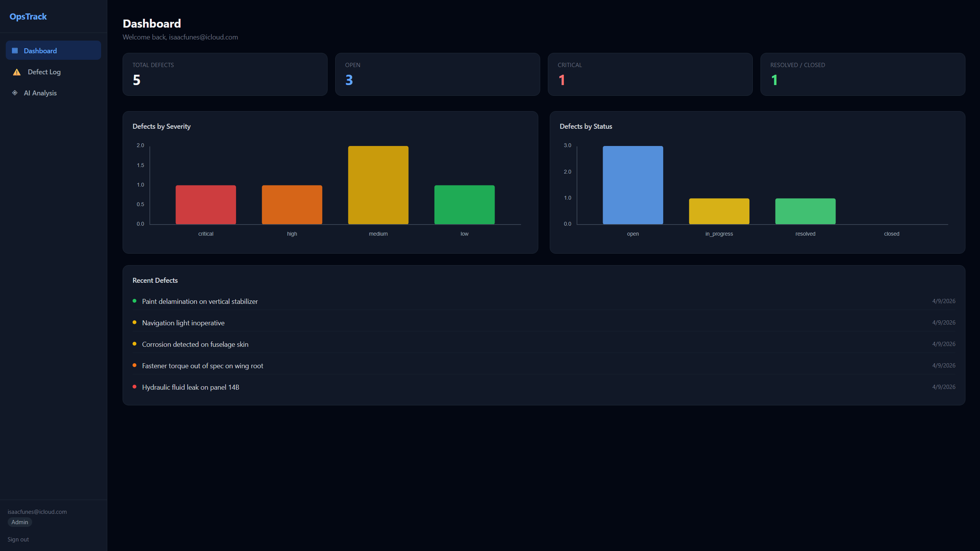The image size is (980, 551).
Task: Select the critical severity bar in the chart
Action: point(205,204)
